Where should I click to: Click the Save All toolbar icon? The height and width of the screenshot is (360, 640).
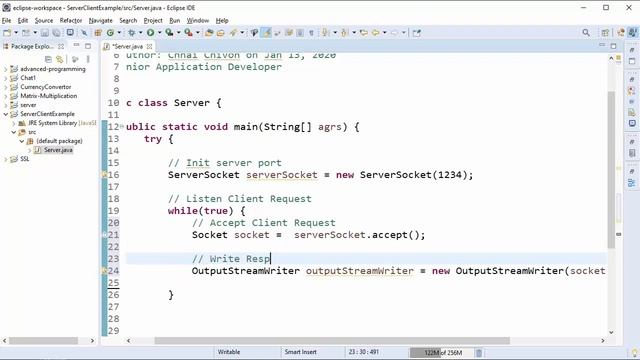click(56, 33)
